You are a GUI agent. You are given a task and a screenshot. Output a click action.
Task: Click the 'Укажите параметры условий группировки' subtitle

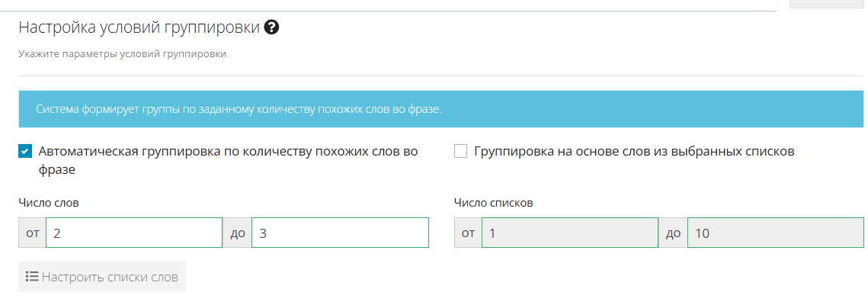point(122,54)
